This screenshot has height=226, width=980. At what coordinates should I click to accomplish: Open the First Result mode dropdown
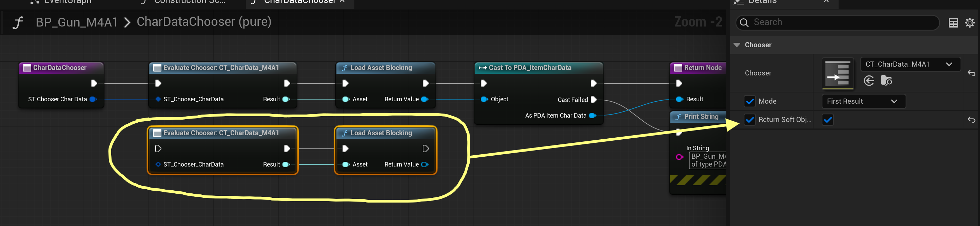click(x=863, y=101)
